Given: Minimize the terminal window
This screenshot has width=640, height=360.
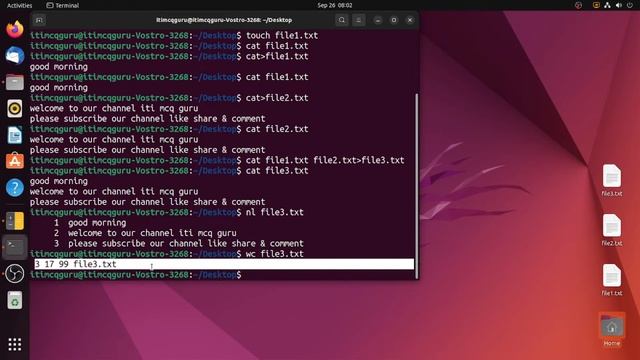Looking at the screenshot, I should point(378,20).
